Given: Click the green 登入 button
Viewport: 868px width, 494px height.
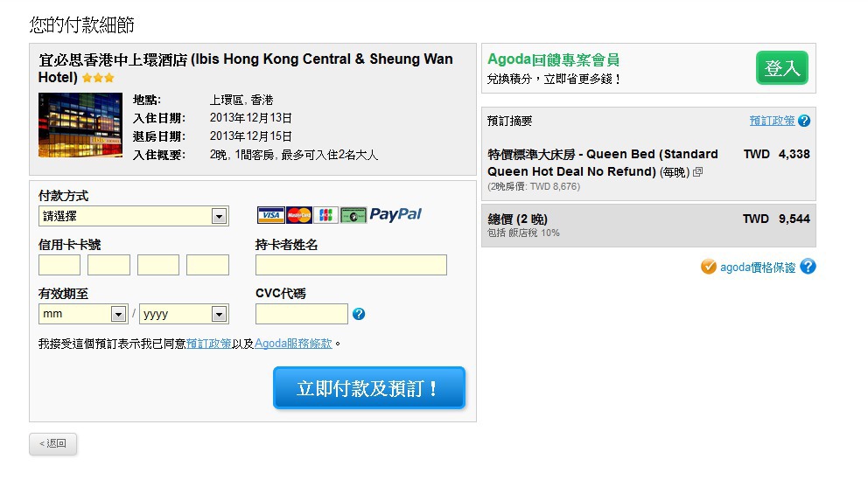Looking at the screenshot, I should (x=782, y=68).
